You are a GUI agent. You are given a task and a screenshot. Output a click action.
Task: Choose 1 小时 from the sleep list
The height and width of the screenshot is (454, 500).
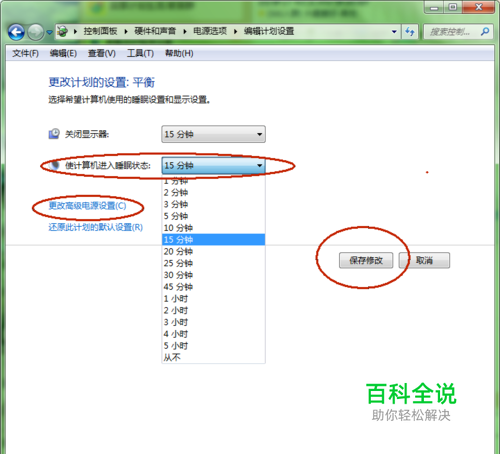click(x=213, y=299)
